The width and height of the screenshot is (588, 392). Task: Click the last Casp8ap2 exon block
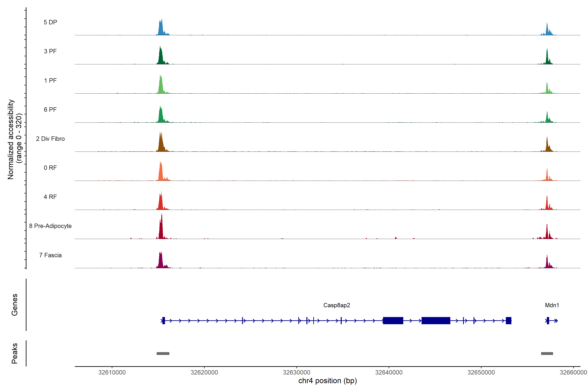coord(508,320)
